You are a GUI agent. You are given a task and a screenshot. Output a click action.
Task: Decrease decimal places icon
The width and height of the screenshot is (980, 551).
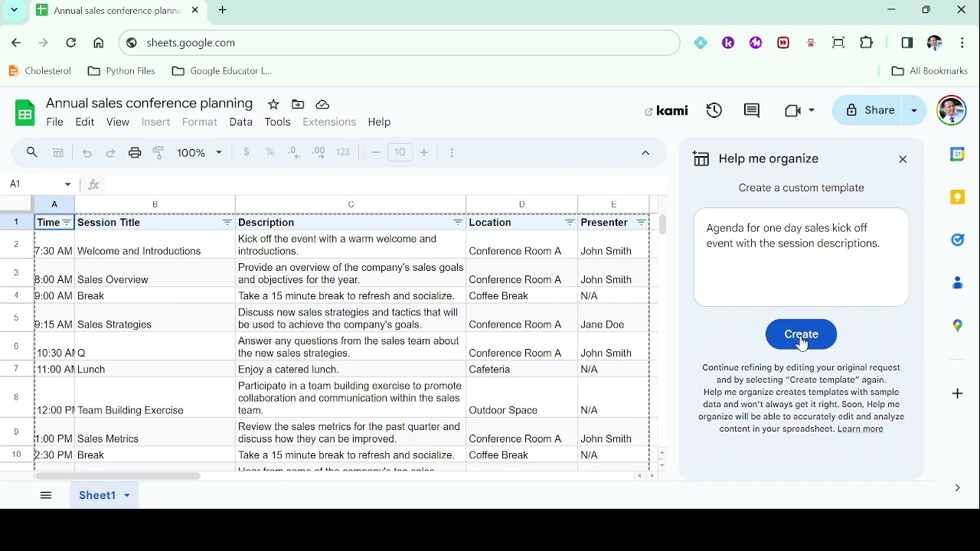295,152
